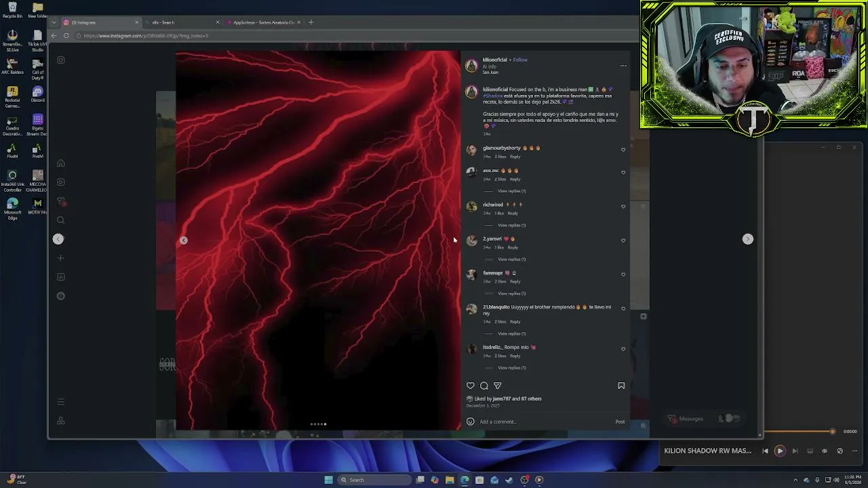Open glamourbyshorty's profile picture

(471, 150)
